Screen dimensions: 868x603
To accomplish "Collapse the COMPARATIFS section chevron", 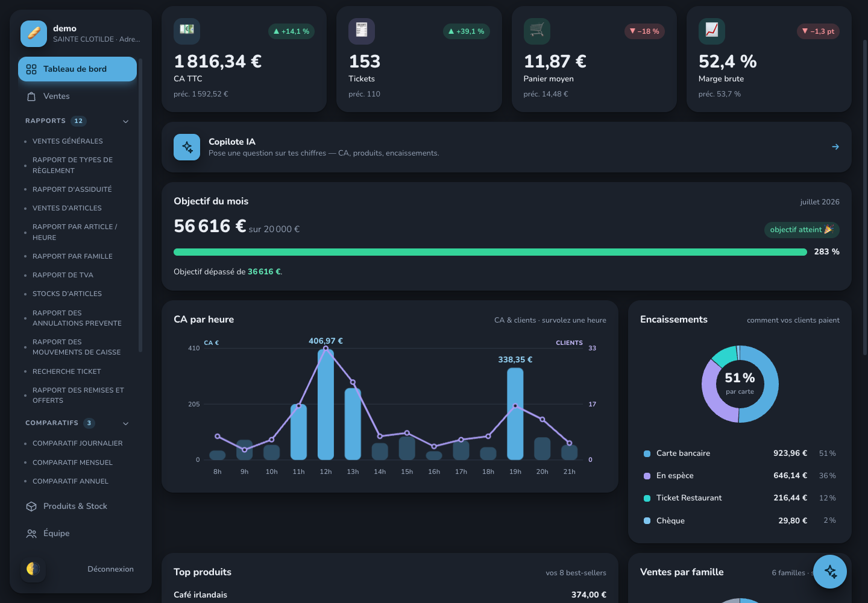I will [126, 423].
